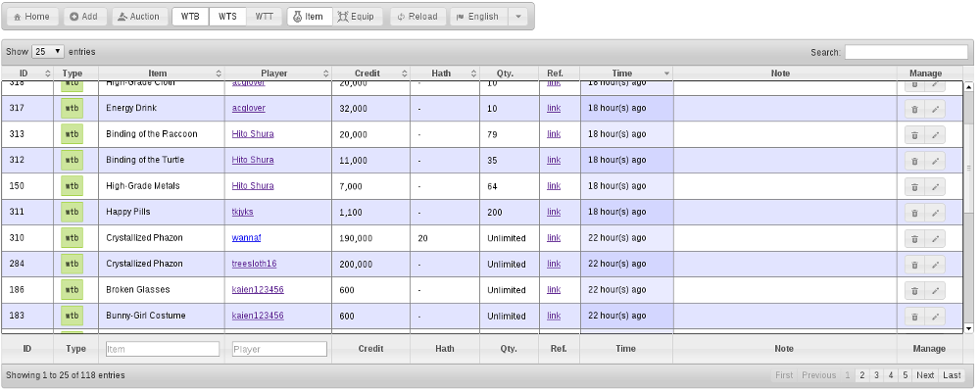Viewport: 980px width, 392px height.
Task: Click the table's vertical scrollbar thumb
Action: tap(969, 169)
